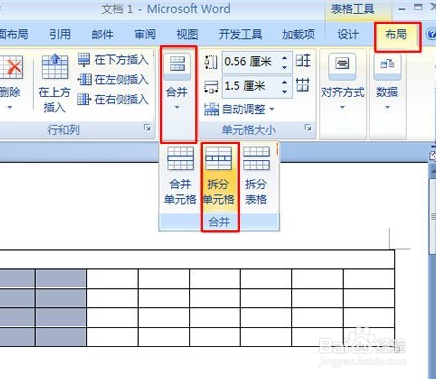Decrease row height with down arrow

[285, 67]
